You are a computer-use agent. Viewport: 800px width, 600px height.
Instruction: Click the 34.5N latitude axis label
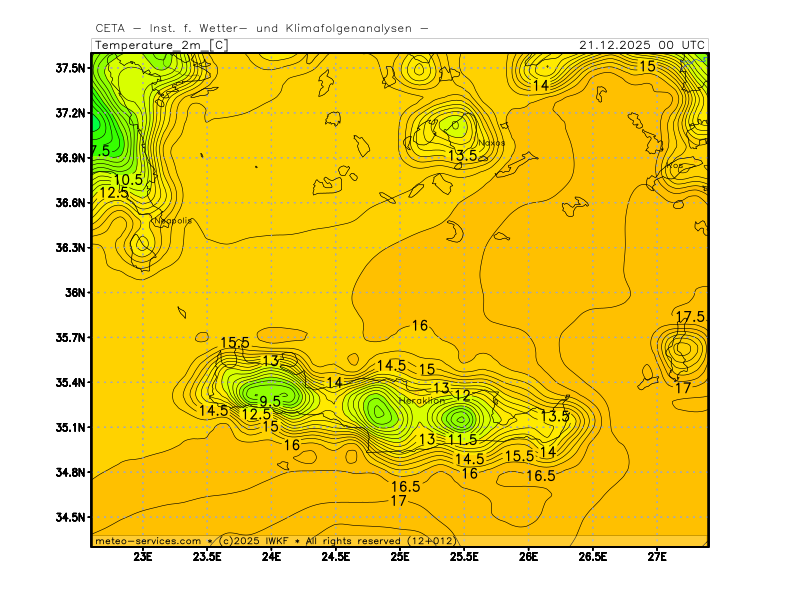coord(70,517)
